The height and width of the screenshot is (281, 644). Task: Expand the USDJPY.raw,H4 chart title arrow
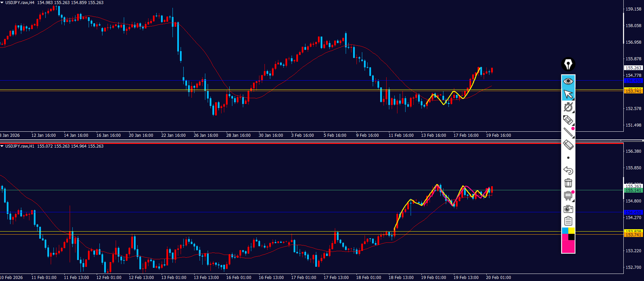pos(2,3)
